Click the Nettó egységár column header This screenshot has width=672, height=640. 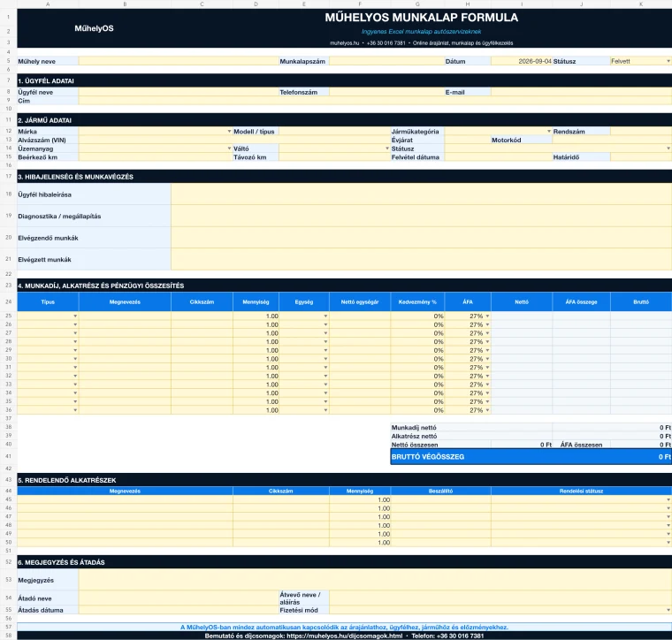(x=360, y=302)
